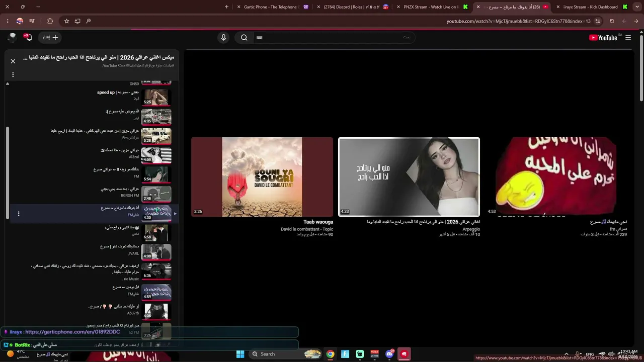Go forward in browser history
This screenshot has height=362, width=644.
[x=624, y=21]
